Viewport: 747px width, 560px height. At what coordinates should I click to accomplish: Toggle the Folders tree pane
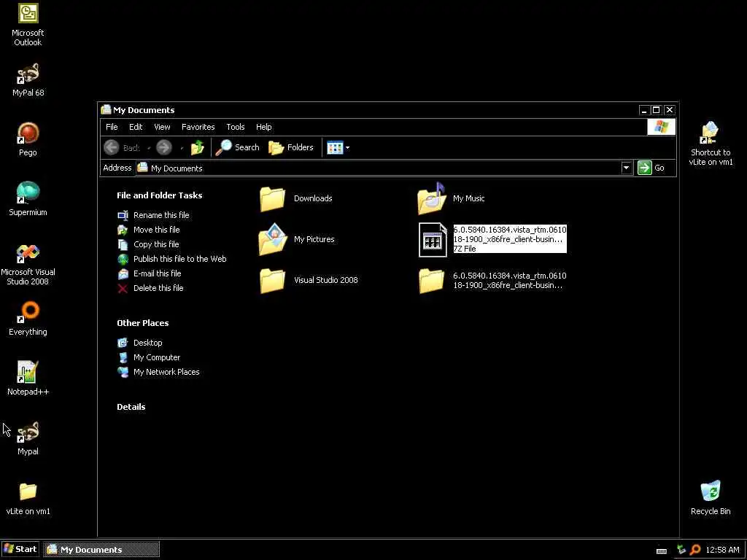tap(291, 147)
